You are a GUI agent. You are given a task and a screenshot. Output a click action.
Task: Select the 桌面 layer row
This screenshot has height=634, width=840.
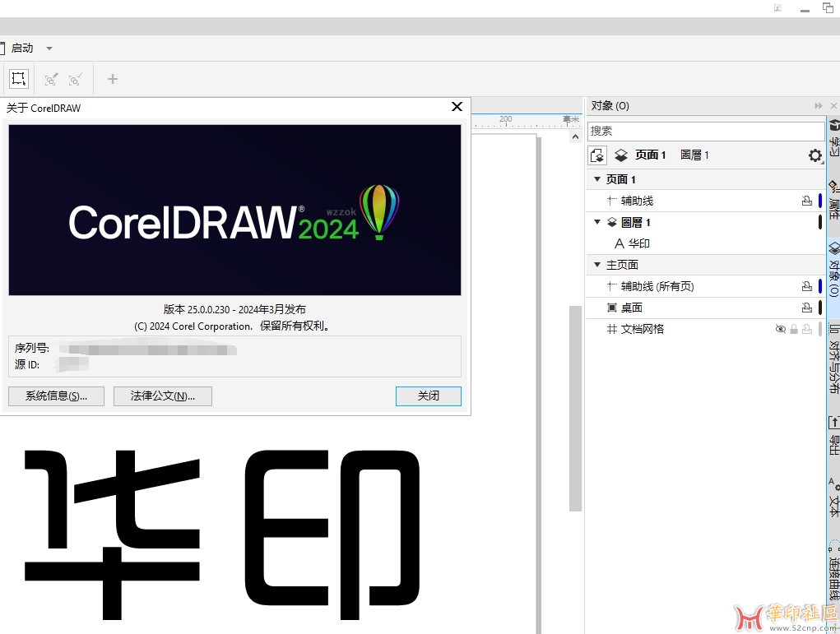(706, 308)
